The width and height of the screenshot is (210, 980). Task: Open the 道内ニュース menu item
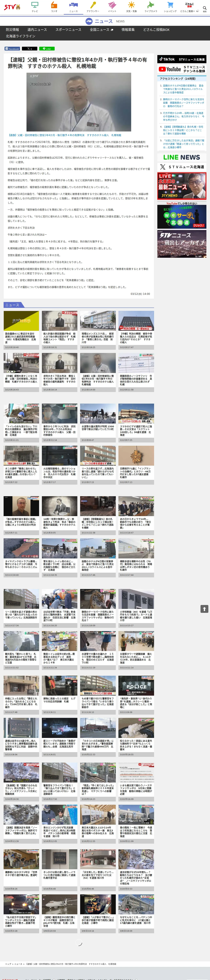(37, 30)
